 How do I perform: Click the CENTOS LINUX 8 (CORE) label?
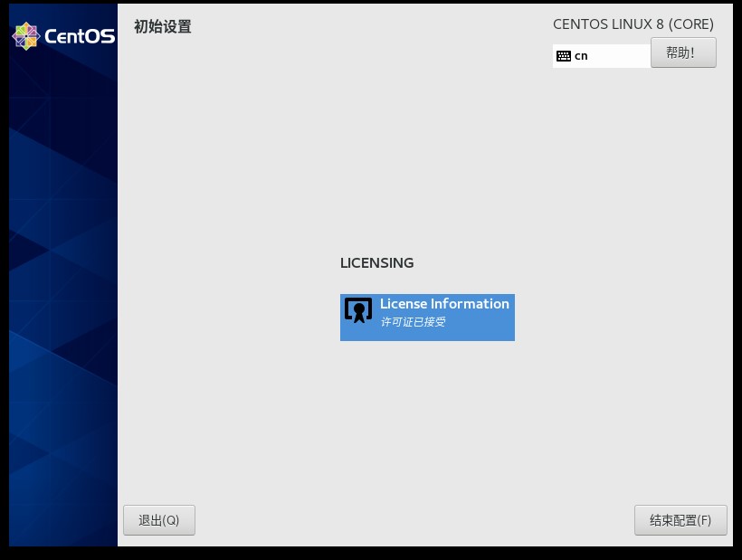[633, 24]
